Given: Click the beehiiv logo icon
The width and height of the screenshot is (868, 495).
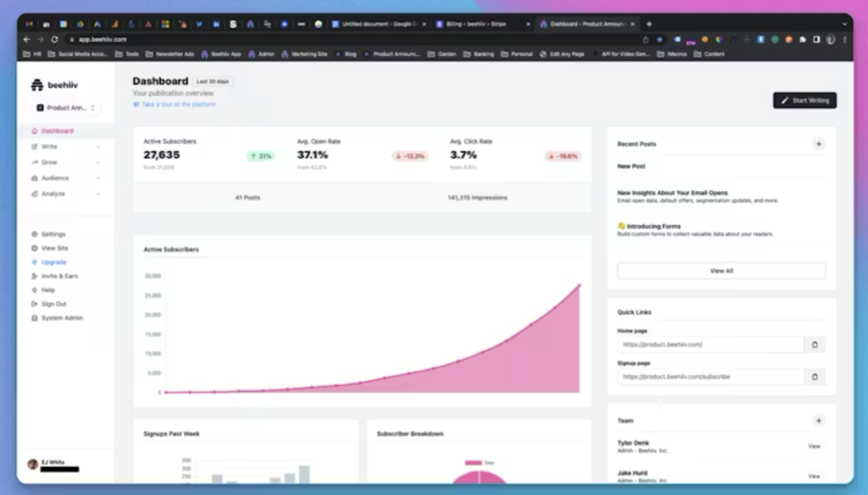Looking at the screenshot, I should (x=37, y=85).
